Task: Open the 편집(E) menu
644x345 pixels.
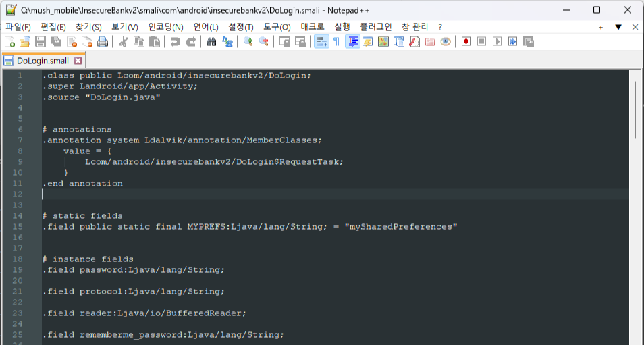Action: [x=53, y=27]
